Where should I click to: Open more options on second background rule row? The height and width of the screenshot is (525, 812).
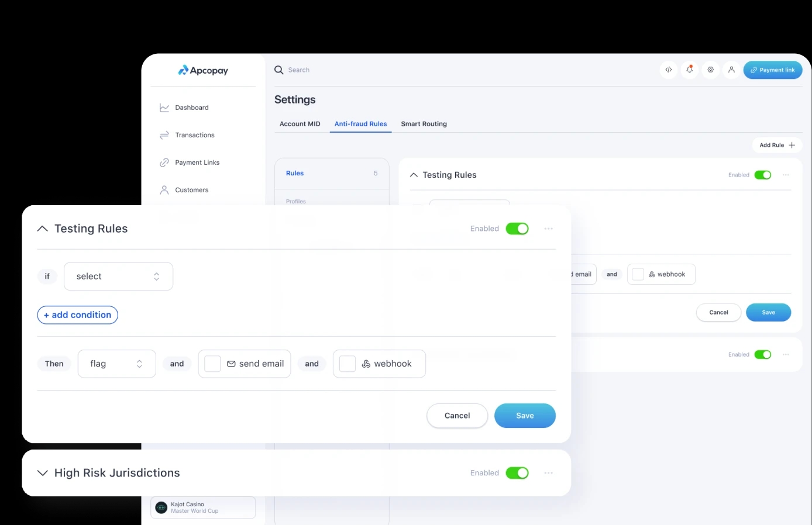(786, 354)
